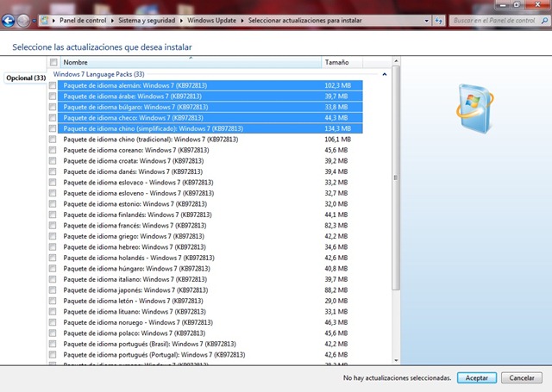
Task: Click the Windows Update box icon
Action: click(x=474, y=109)
